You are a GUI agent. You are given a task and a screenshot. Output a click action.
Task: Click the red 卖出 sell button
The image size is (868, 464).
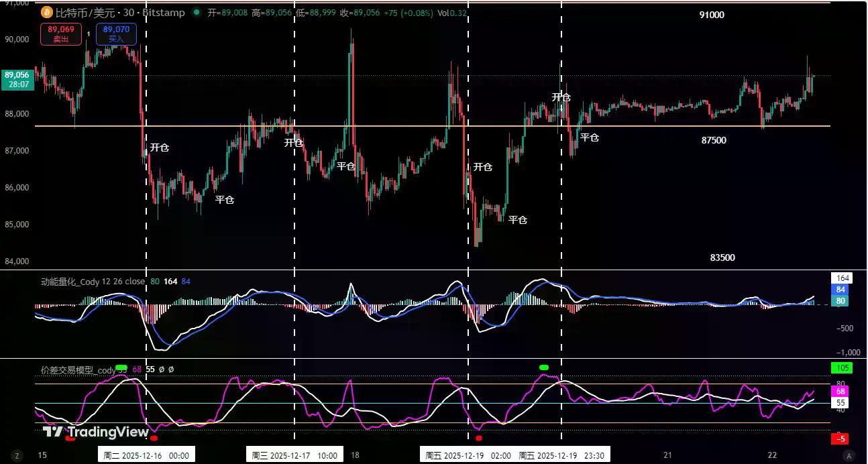(61, 34)
